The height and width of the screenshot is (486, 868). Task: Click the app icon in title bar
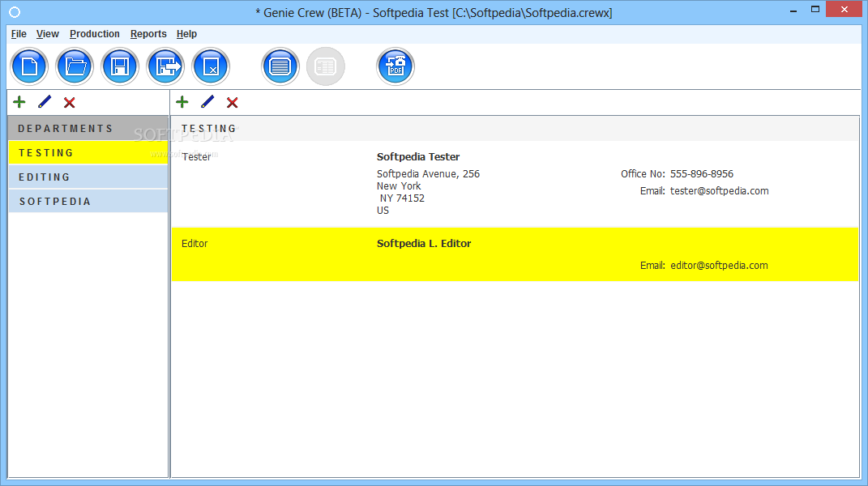[x=15, y=12]
